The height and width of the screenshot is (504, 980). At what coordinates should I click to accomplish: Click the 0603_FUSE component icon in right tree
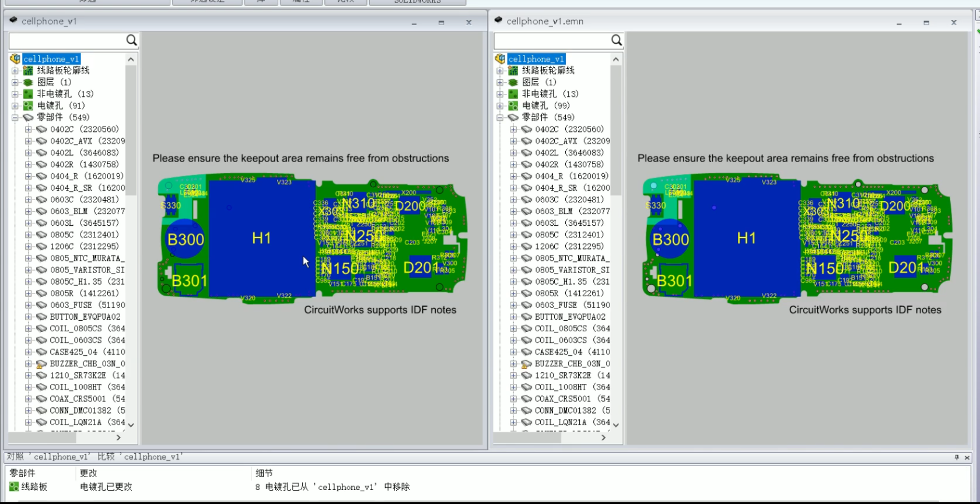(526, 305)
